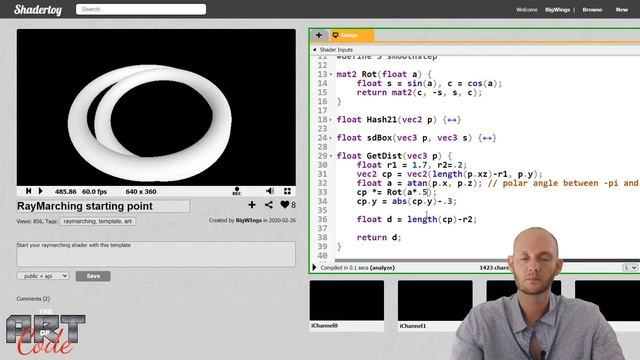Click code line 'return d;'
Screen dimensions: 640x360
point(379,238)
